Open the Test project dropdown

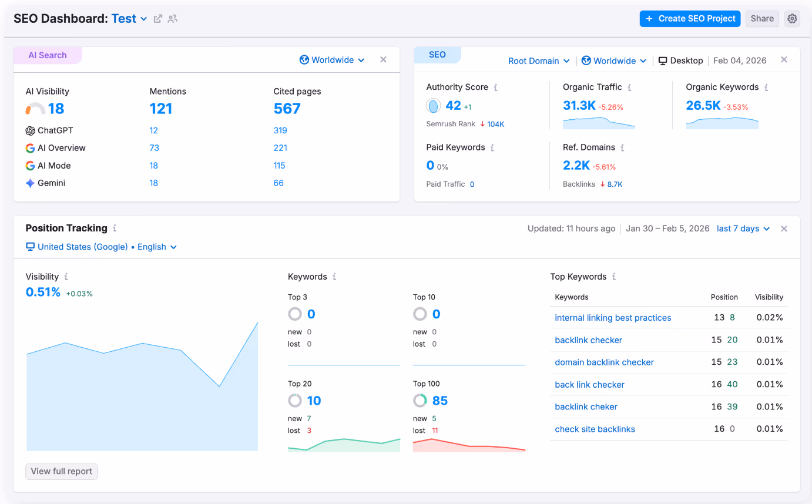coord(129,19)
